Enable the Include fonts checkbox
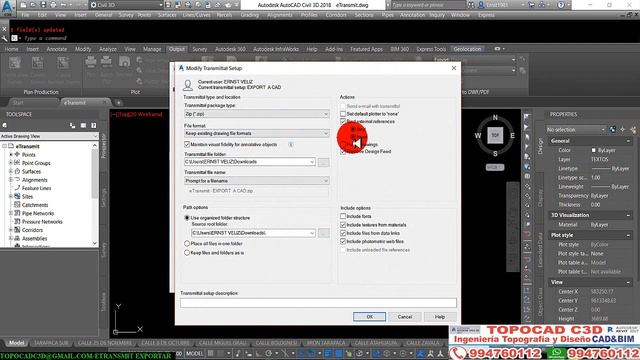640x360 pixels. tap(343, 216)
